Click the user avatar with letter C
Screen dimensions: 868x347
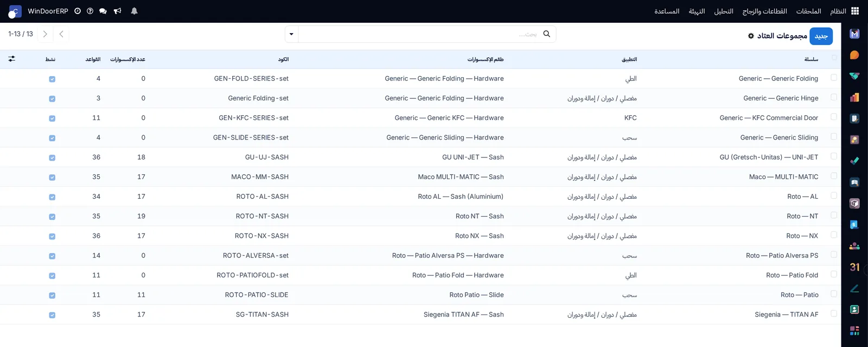coord(15,11)
